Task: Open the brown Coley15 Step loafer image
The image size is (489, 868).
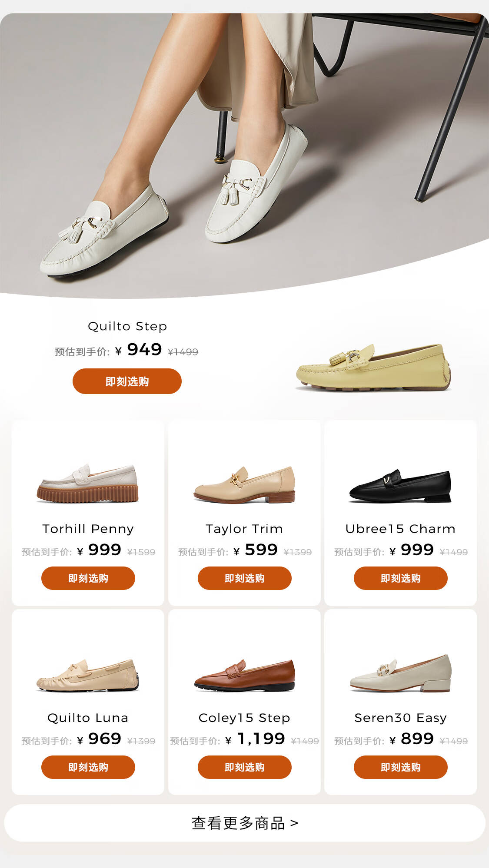Action: 244,675
